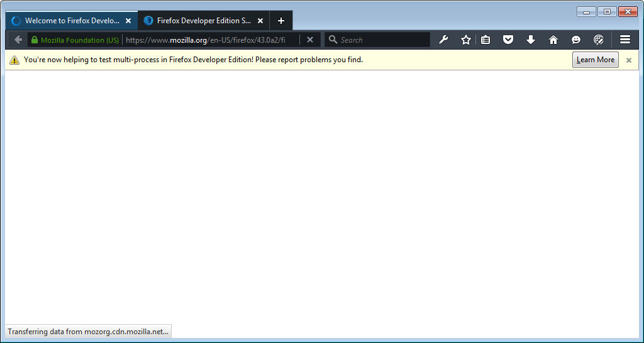Bookmark this page with the star icon
The width and height of the screenshot is (644, 343).
[x=466, y=40]
